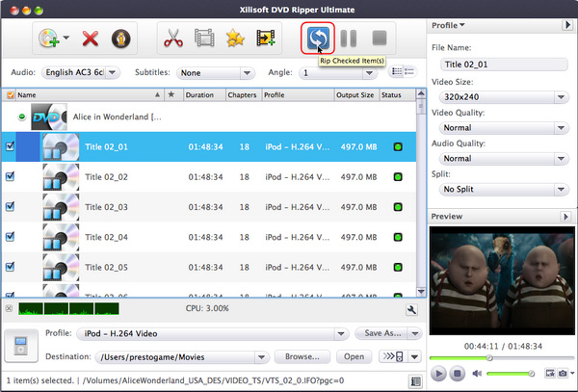This screenshot has height=392, width=578.
Task: Sort by the Output Size column header
Action: pos(356,95)
